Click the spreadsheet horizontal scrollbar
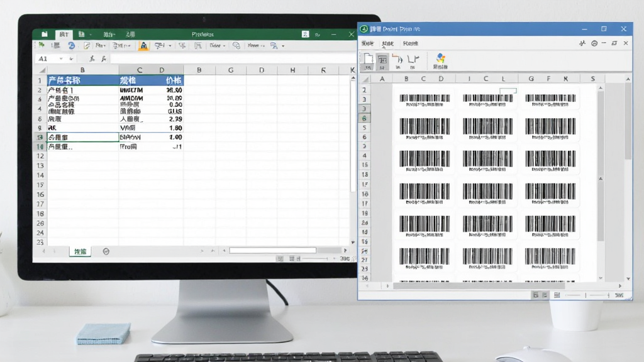 coord(273,250)
